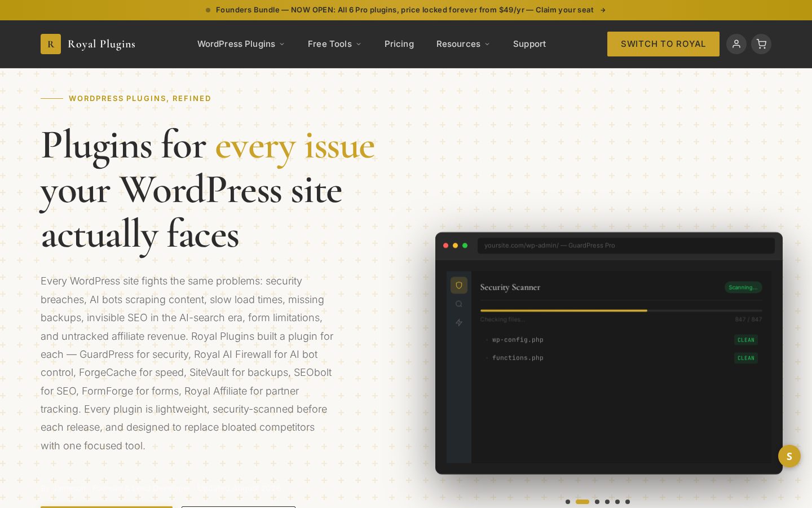This screenshot has width=812, height=508.
Task: Open the Founders Bundle announcement link
Action: pos(405,10)
